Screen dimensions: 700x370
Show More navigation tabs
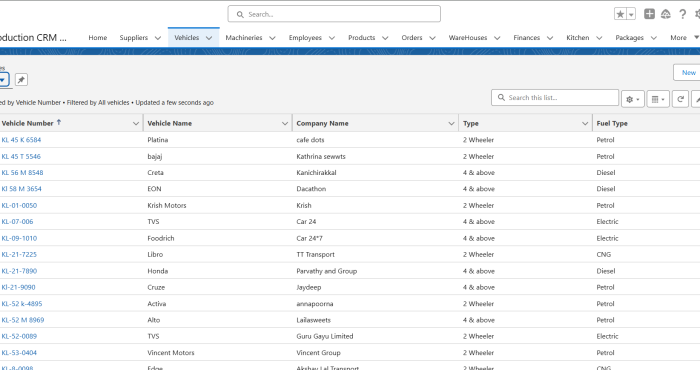pyautogui.click(x=683, y=38)
